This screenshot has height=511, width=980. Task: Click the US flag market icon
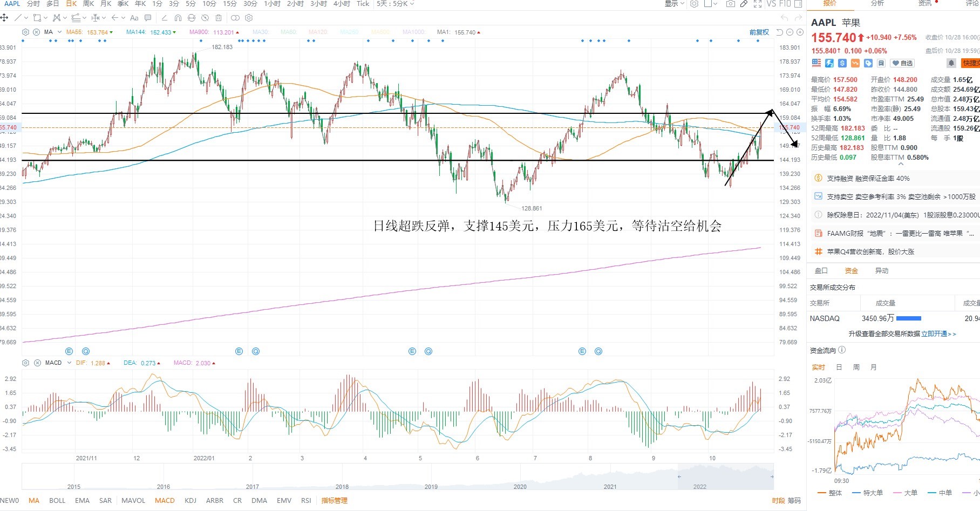(x=816, y=63)
